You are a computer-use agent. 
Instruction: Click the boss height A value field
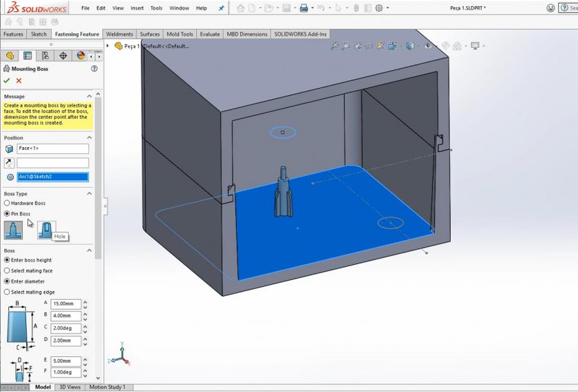[x=65, y=303]
